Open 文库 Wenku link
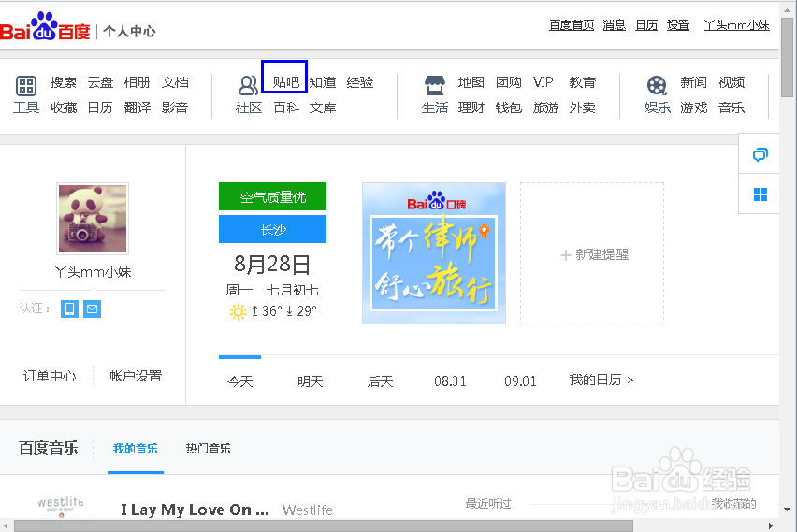Viewport: 797px width, 532px height. (x=323, y=108)
